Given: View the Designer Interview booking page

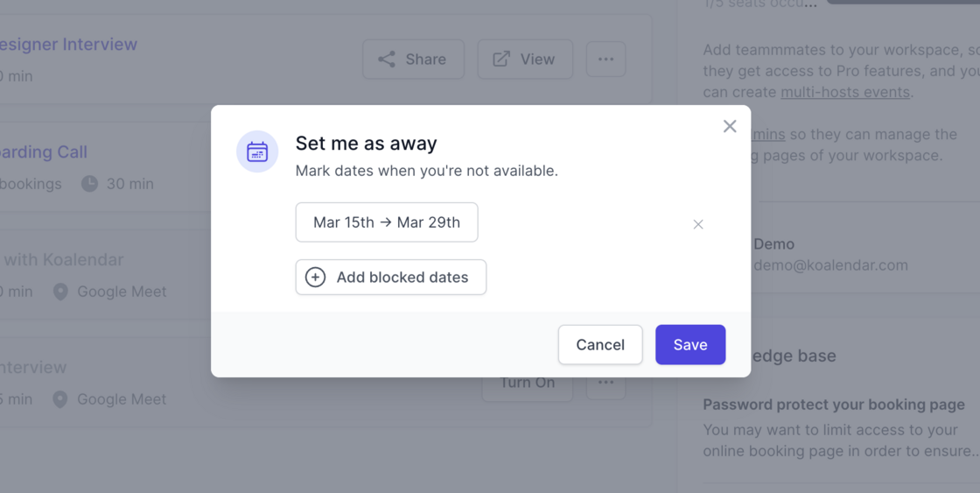Looking at the screenshot, I should tap(525, 60).
